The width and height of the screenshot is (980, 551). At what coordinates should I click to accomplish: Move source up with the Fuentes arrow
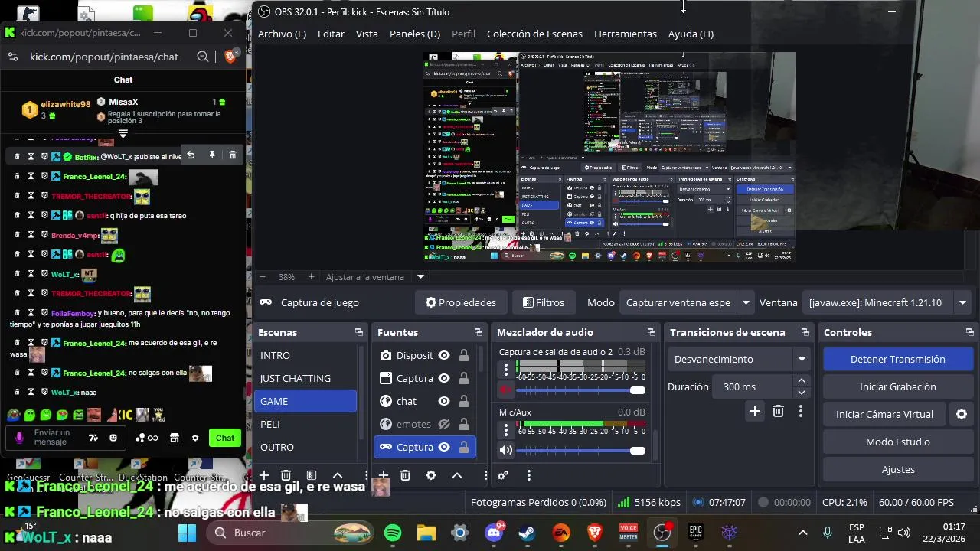pos(457,475)
